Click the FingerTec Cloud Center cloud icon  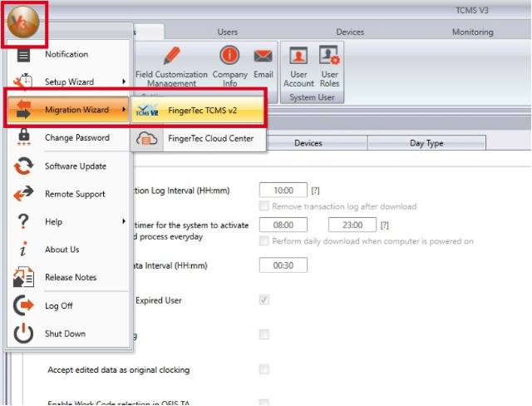tap(146, 138)
